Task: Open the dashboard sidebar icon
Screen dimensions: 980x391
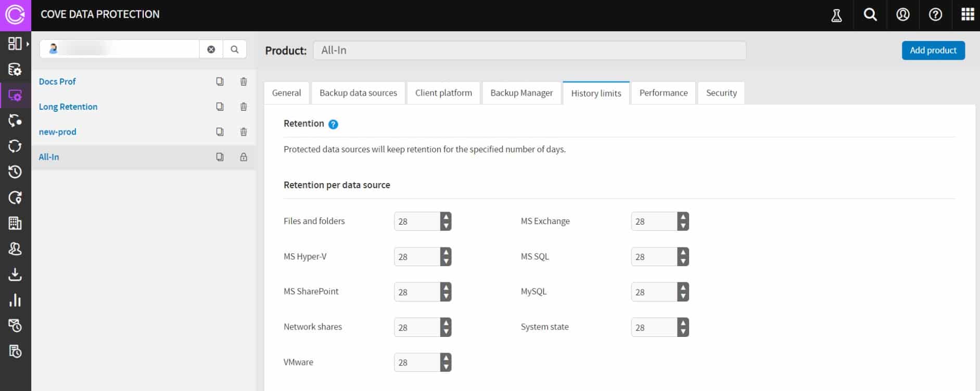Action: coord(14,44)
